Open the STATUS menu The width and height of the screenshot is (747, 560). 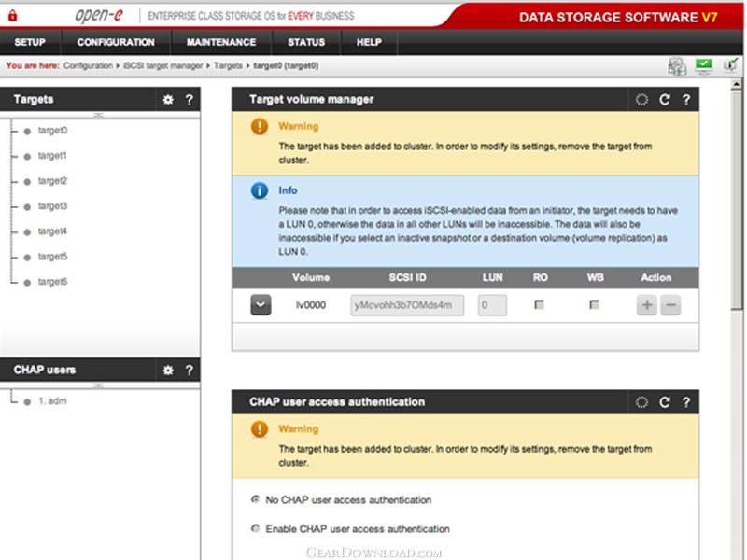[x=306, y=42]
